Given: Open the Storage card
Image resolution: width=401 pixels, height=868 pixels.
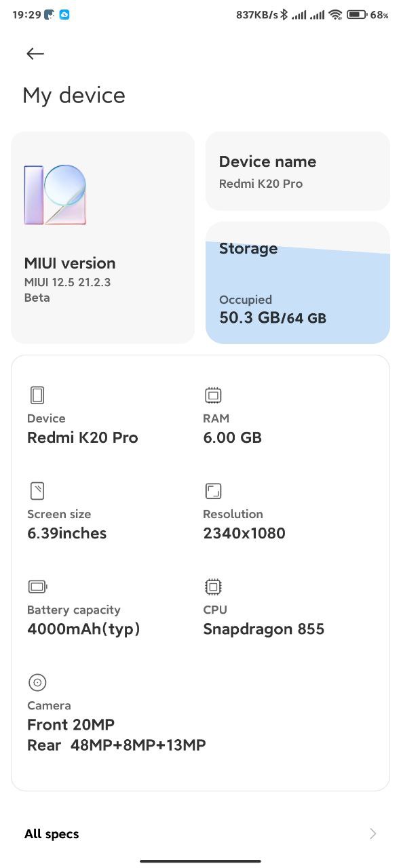Looking at the screenshot, I should [298, 283].
